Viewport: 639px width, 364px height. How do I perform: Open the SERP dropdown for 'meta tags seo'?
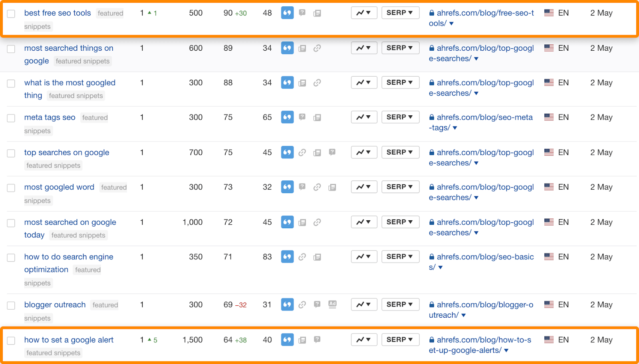coord(400,117)
